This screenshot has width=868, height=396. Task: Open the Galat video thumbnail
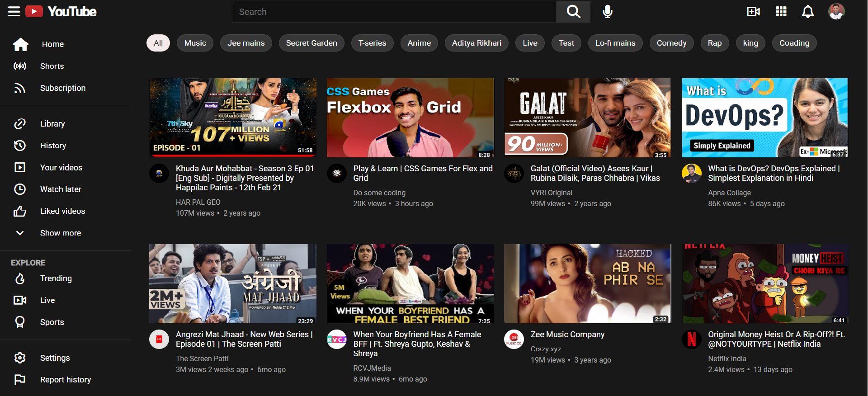588,118
